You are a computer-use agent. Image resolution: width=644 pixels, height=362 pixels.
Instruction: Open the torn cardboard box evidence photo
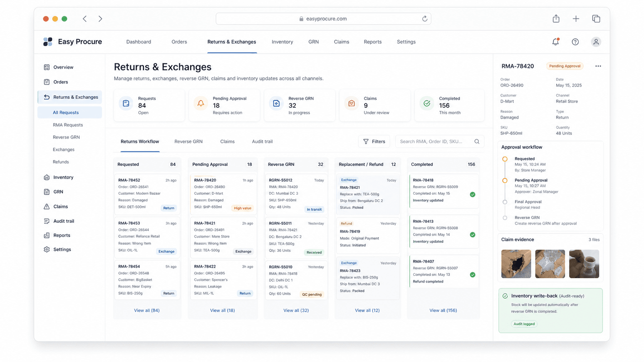point(516,264)
